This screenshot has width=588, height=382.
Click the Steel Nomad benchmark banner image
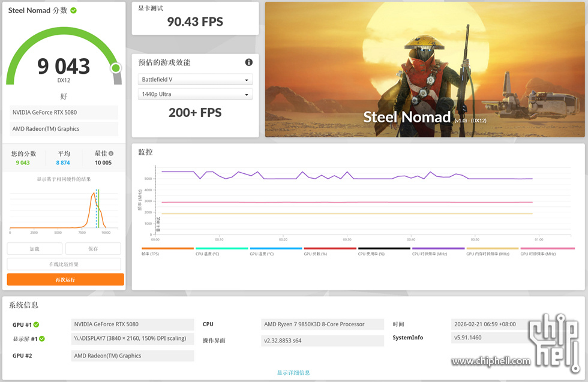click(x=425, y=70)
